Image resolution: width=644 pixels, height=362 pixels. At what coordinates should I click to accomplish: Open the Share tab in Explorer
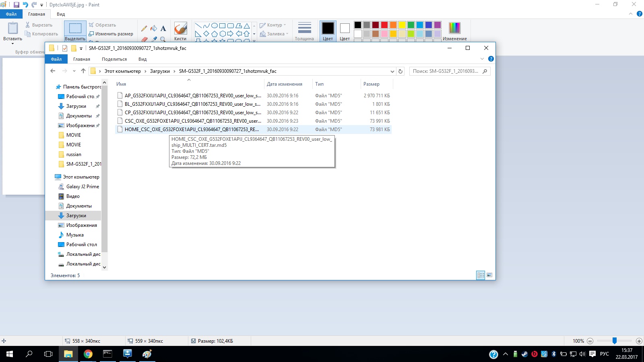point(114,59)
